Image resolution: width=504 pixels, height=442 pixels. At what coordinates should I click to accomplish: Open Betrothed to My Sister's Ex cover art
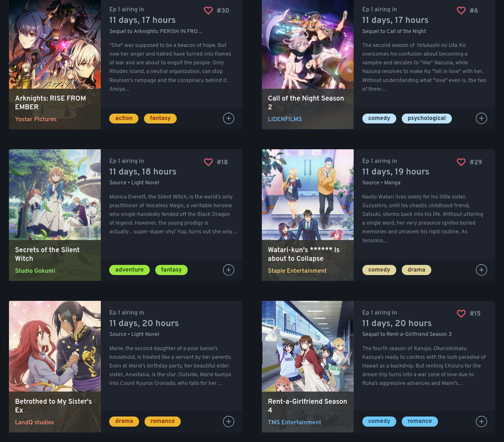55,346
